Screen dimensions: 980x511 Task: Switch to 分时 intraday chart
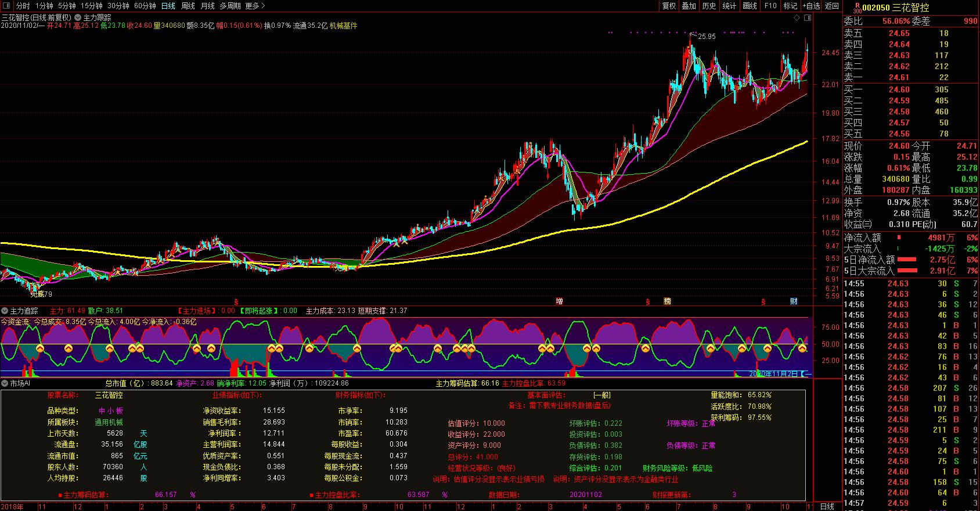click(x=23, y=6)
